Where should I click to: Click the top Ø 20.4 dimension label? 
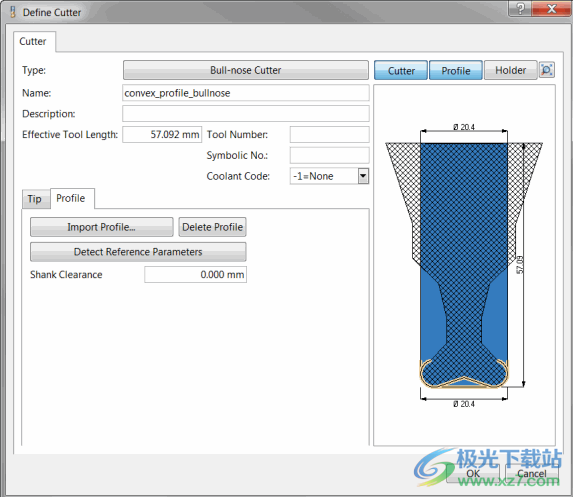(464, 127)
